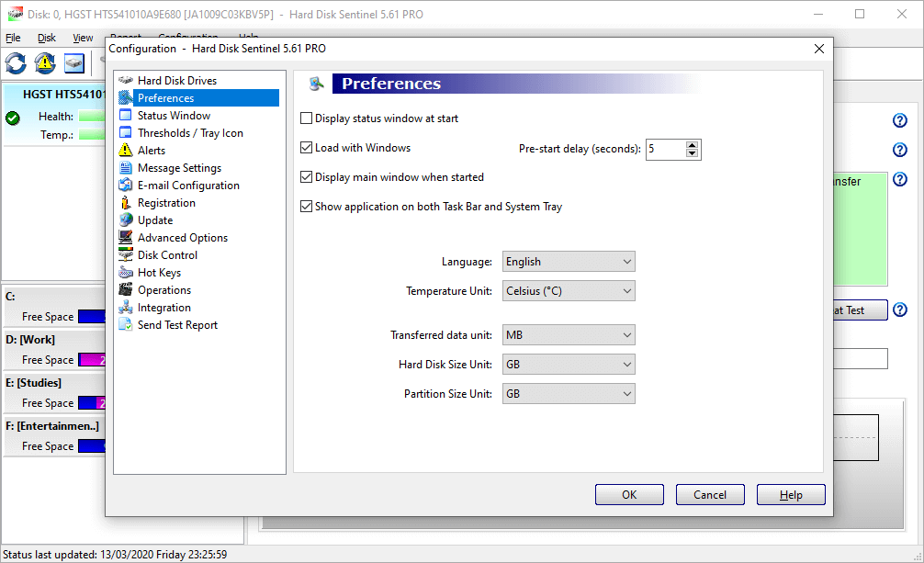Select Update in the configuration list
This screenshot has height=563, width=924.
155,220
